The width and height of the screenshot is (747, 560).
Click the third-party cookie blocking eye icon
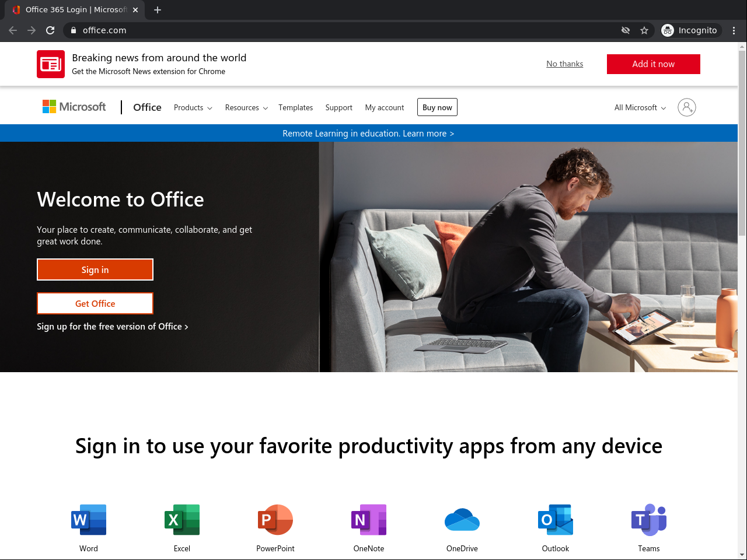point(626,30)
